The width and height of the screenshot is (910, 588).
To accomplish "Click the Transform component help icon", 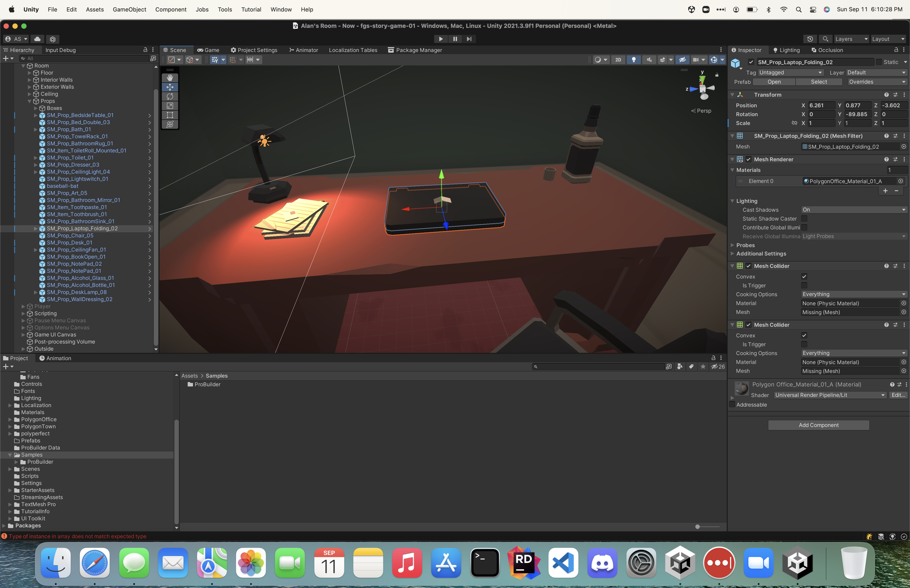I will click(x=886, y=95).
